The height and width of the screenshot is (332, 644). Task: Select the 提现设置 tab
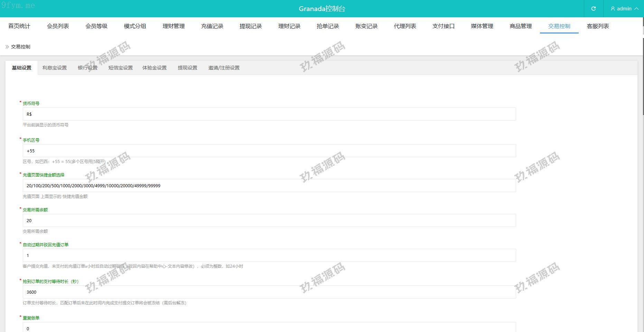coord(187,68)
